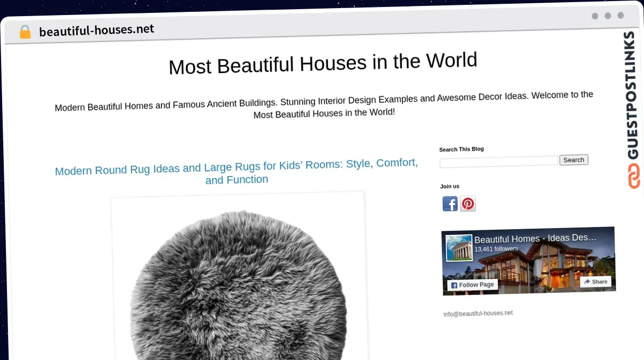
Task: Click the last gray window dot
Action: click(620, 16)
